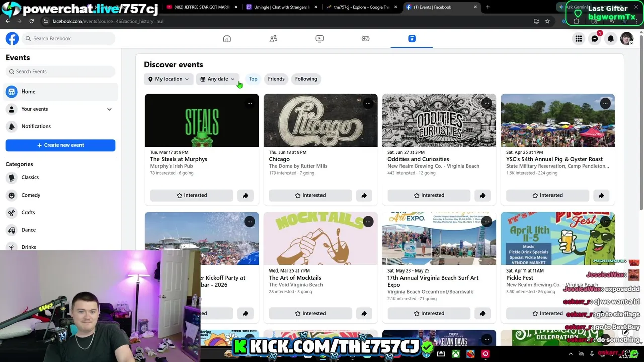Select the Events icon in top navigation
The image size is (644, 362).
412,39
